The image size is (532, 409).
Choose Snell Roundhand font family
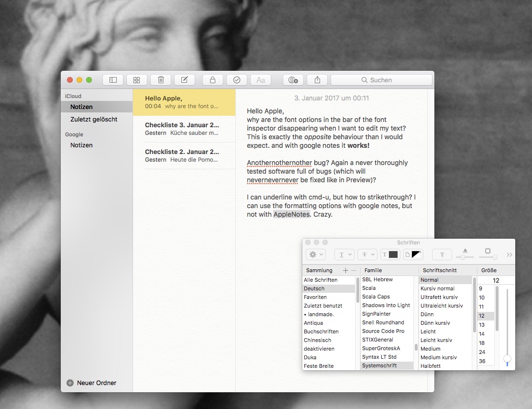click(x=387, y=322)
